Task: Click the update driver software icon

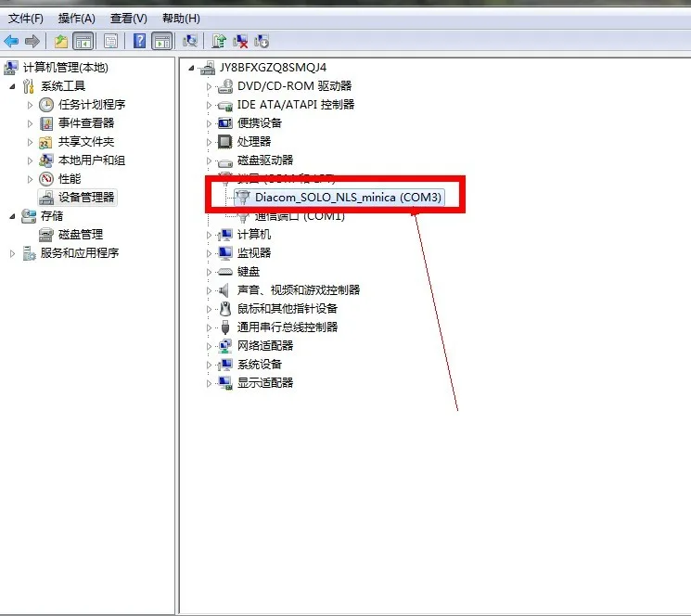Action: [x=219, y=42]
